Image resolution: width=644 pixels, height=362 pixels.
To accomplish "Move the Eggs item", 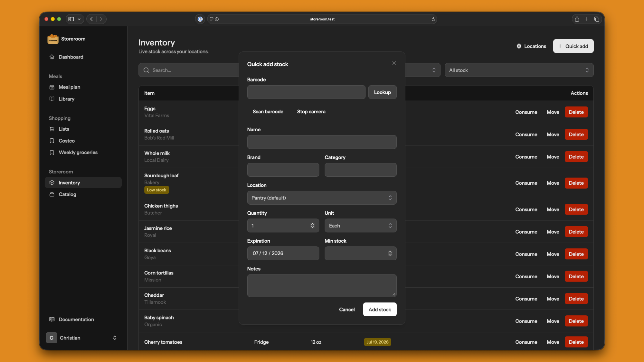I will [x=553, y=112].
